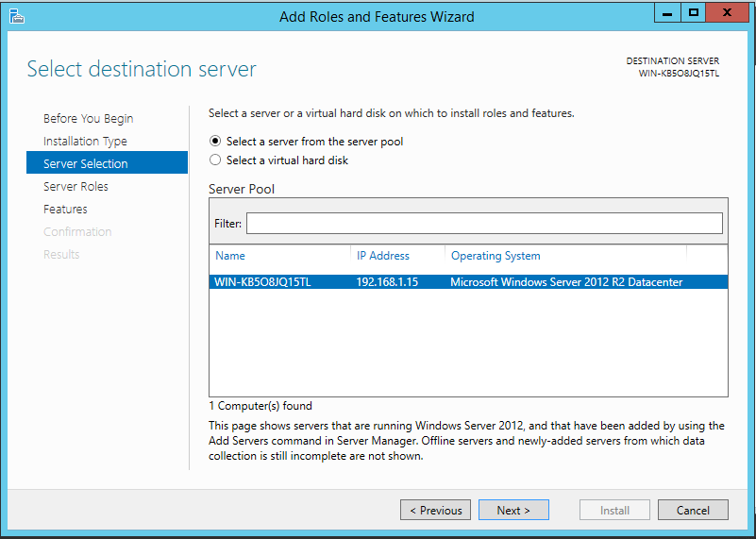Viewport: 756px width, 539px height.
Task: Go to Before You Begin step
Action: [88, 119]
